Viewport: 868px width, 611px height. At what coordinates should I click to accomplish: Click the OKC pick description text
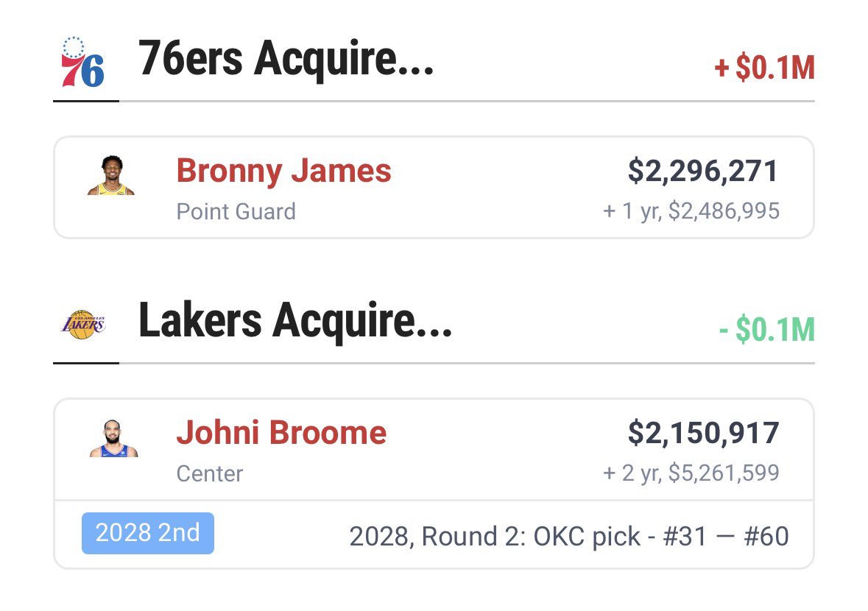pyautogui.click(x=569, y=537)
